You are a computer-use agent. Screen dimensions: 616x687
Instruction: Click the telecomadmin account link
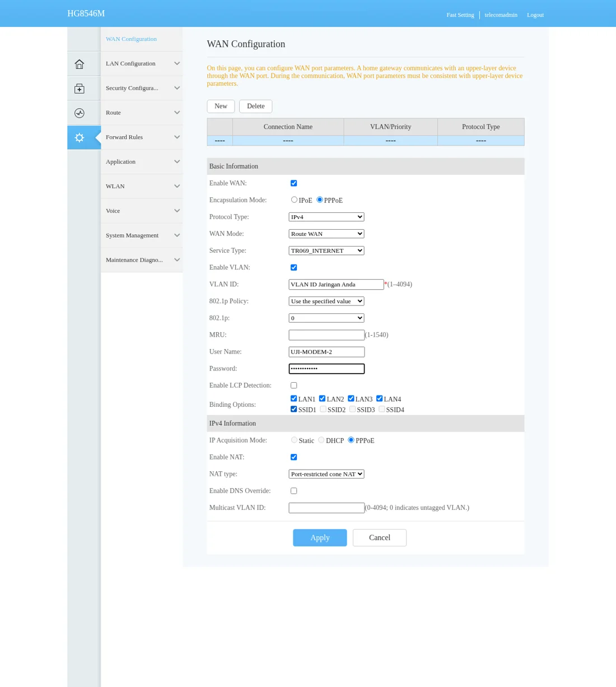point(501,15)
